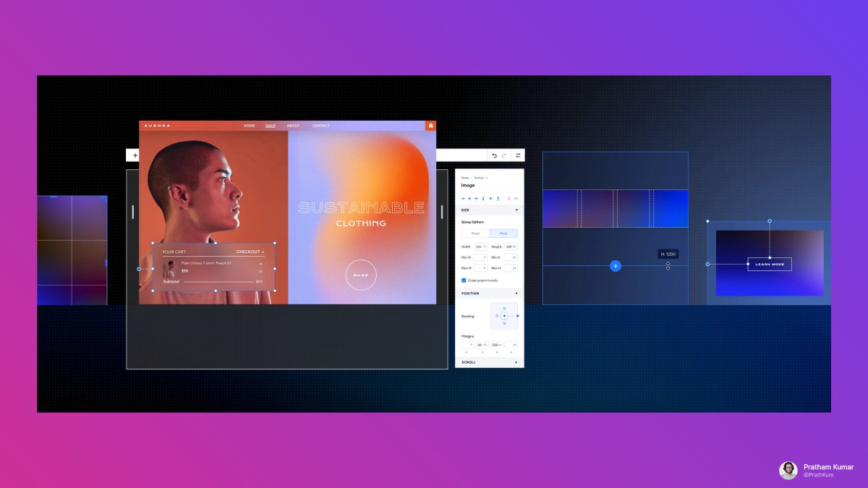Click the Max H input field
Image resolution: width=868 pixels, height=488 pixels.
click(x=511, y=268)
